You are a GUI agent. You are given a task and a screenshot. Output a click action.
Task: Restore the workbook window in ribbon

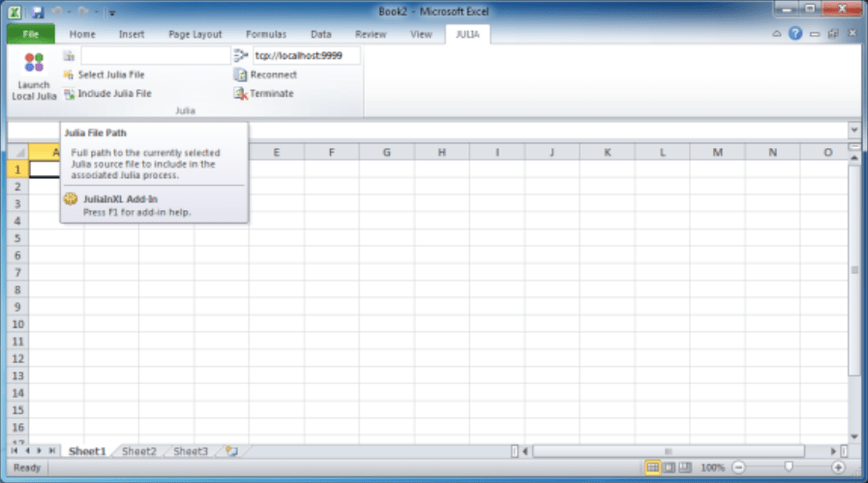click(x=833, y=34)
